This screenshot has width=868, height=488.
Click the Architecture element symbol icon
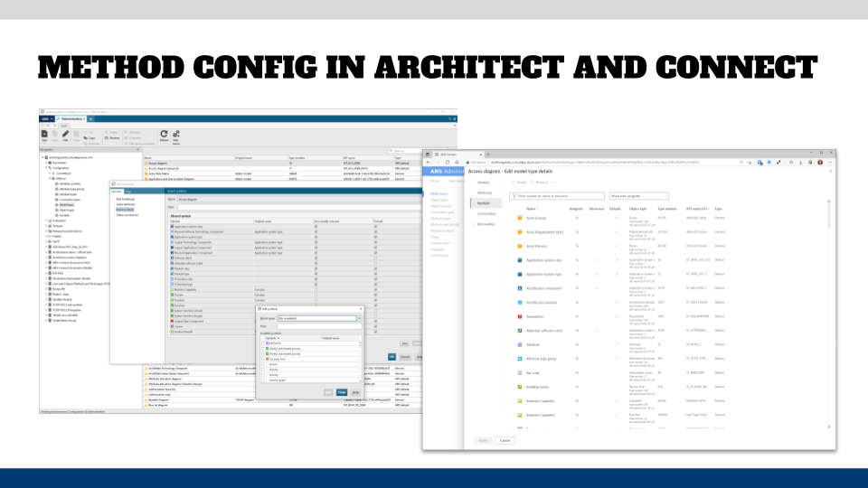coord(520,303)
